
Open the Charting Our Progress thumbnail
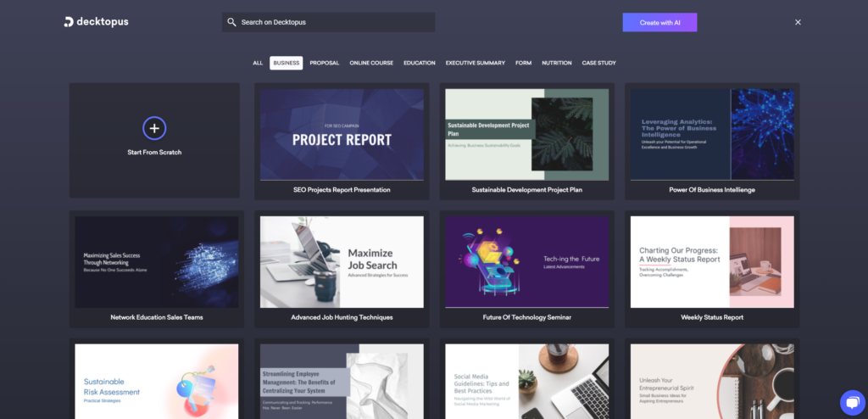712,262
